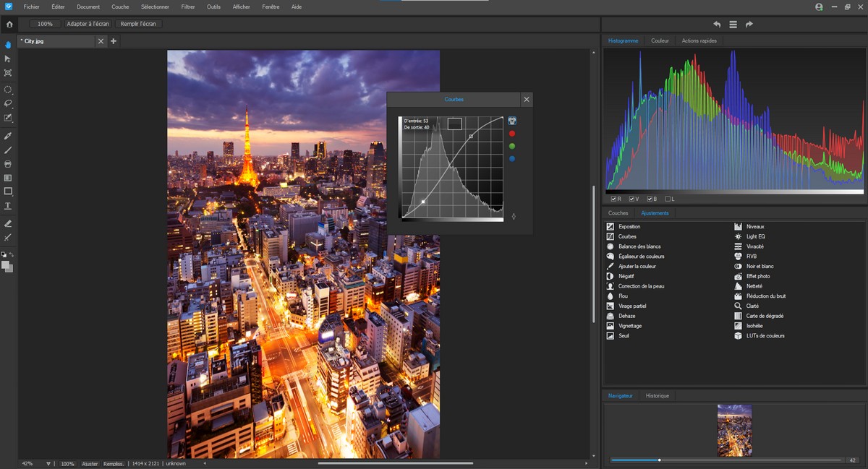868x469 pixels.
Task: Apply the Balance des blancs adjustment
Action: pos(639,246)
